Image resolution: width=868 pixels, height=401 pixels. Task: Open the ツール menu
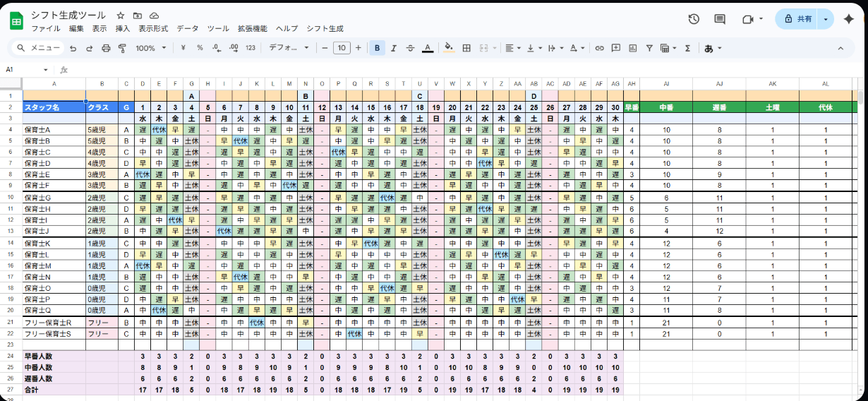pos(218,29)
